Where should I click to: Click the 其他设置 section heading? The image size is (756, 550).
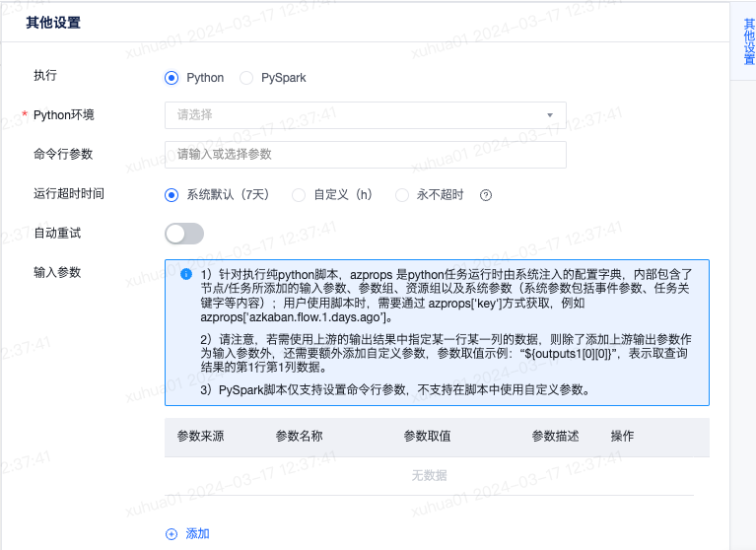pos(53,23)
